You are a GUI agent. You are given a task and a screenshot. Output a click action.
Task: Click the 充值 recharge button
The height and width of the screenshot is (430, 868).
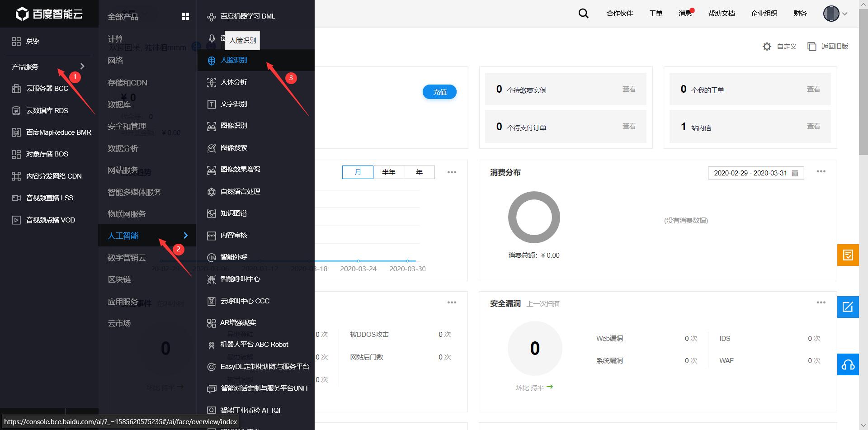coord(439,92)
